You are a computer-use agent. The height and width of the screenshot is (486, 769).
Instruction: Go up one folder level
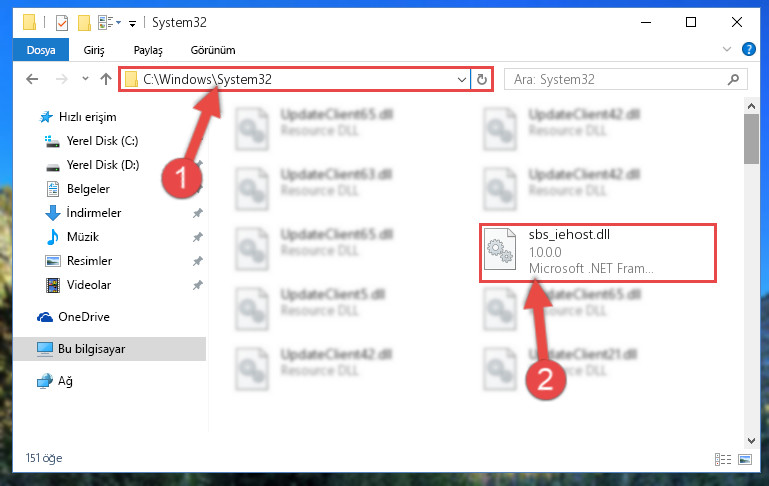(105, 79)
